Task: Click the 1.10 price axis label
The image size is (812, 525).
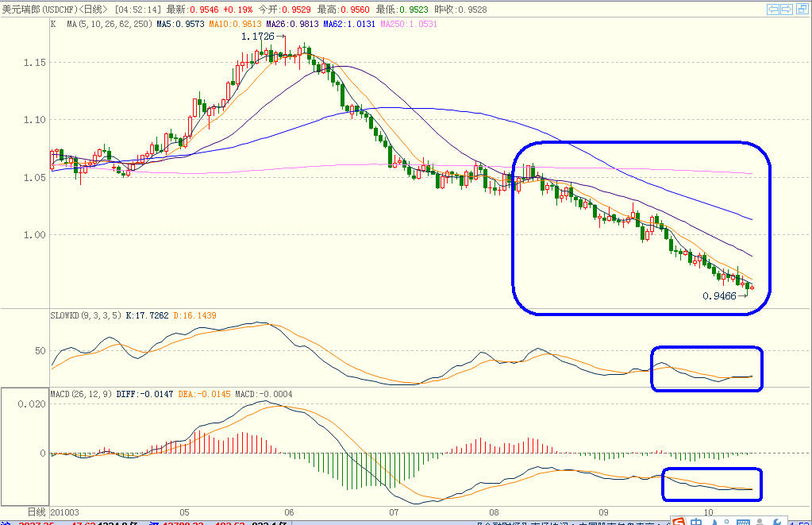Action: tap(35, 120)
